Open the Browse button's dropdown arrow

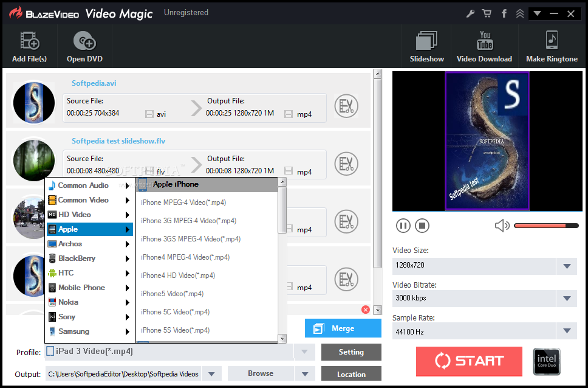[x=305, y=374]
